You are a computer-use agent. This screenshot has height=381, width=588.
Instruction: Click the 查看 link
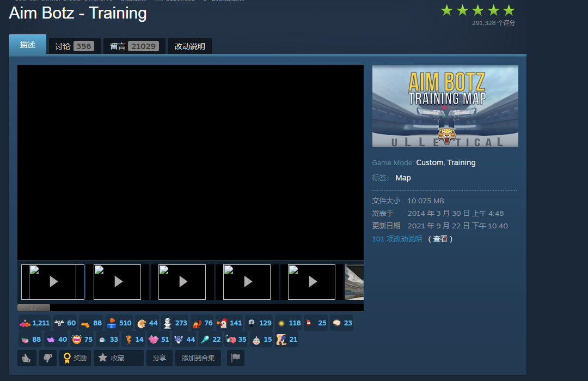tap(440, 239)
